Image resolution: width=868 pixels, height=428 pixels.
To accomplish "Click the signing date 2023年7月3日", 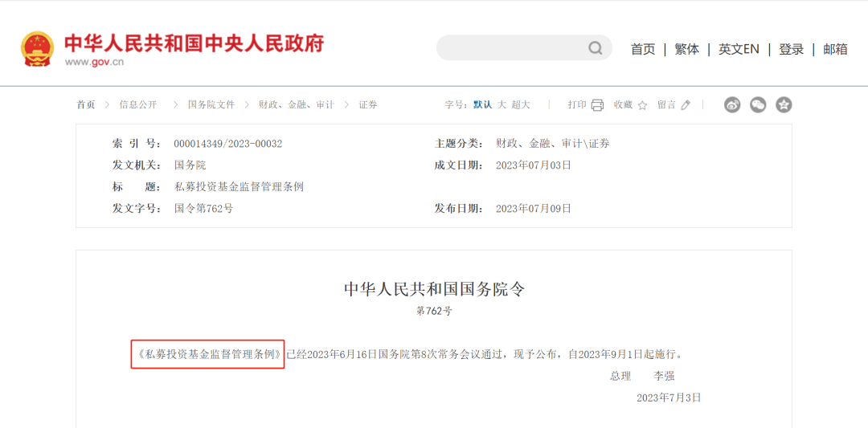I will tap(669, 397).
